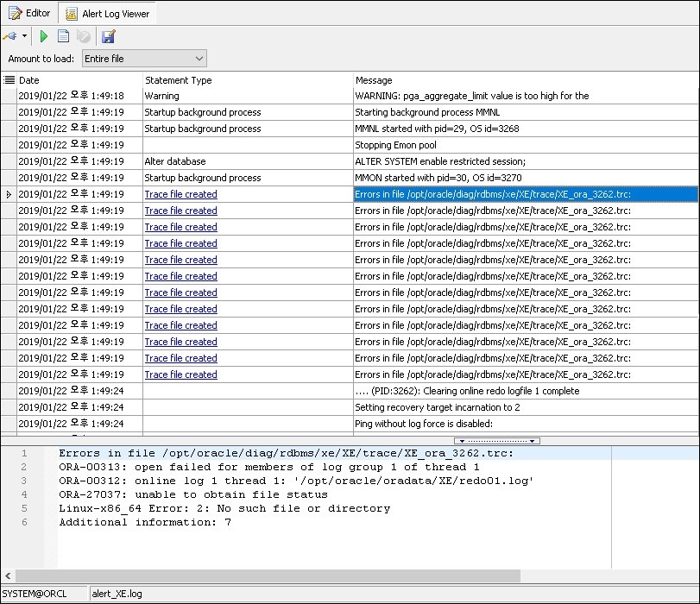Open a new log via document toolbar icon
The width and height of the screenshot is (700, 604).
click(x=61, y=36)
